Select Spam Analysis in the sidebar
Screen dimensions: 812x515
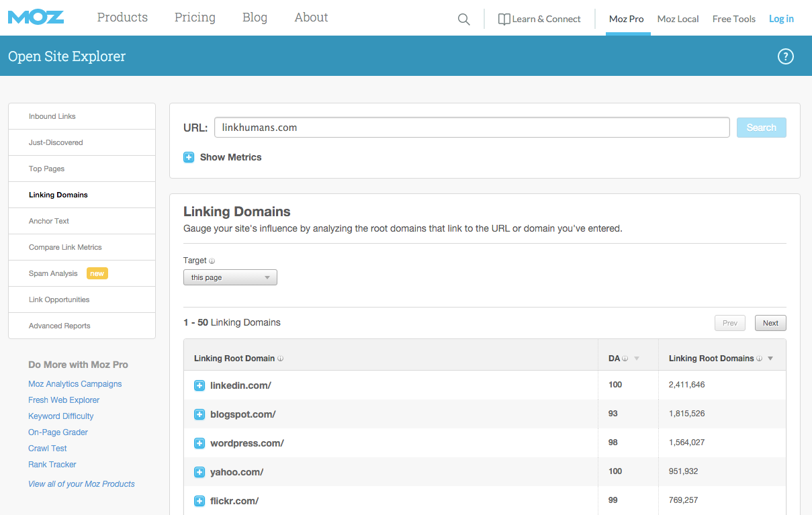point(82,273)
